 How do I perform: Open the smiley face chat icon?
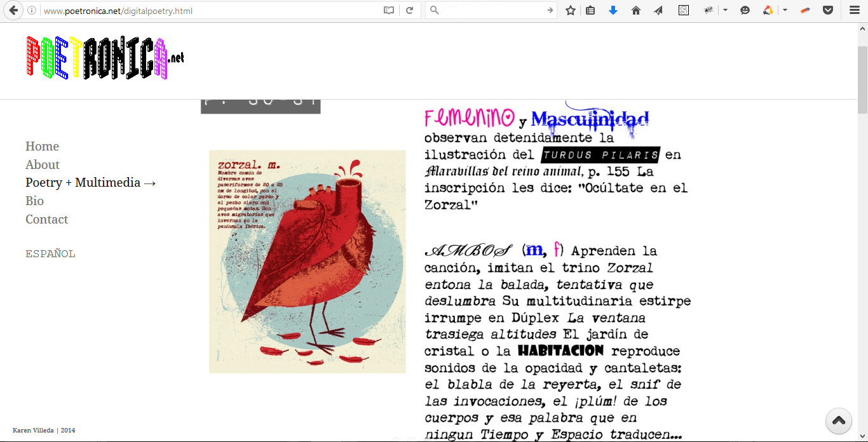tap(745, 11)
